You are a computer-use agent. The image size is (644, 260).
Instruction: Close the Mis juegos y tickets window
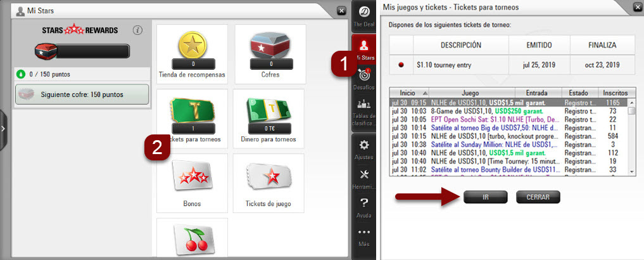click(638, 6)
